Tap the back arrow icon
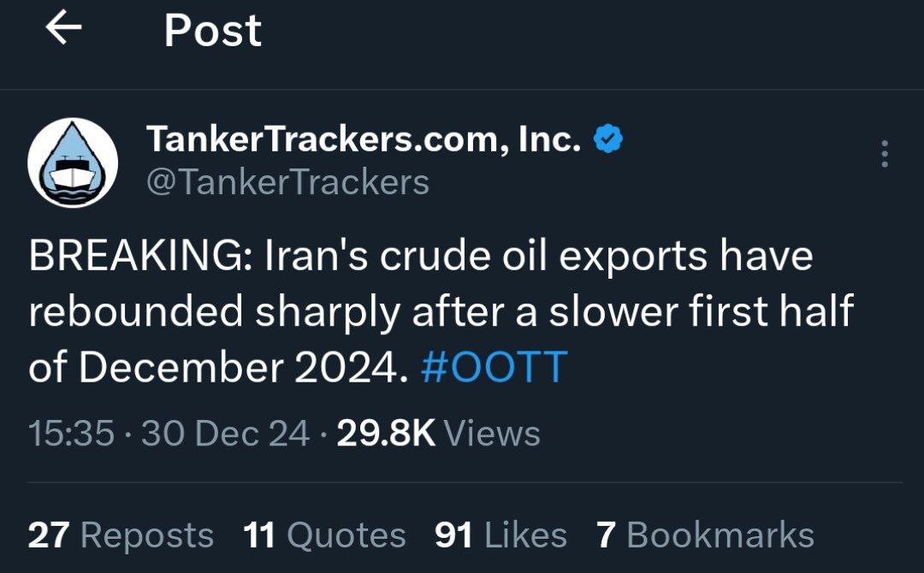 (63, 29)
